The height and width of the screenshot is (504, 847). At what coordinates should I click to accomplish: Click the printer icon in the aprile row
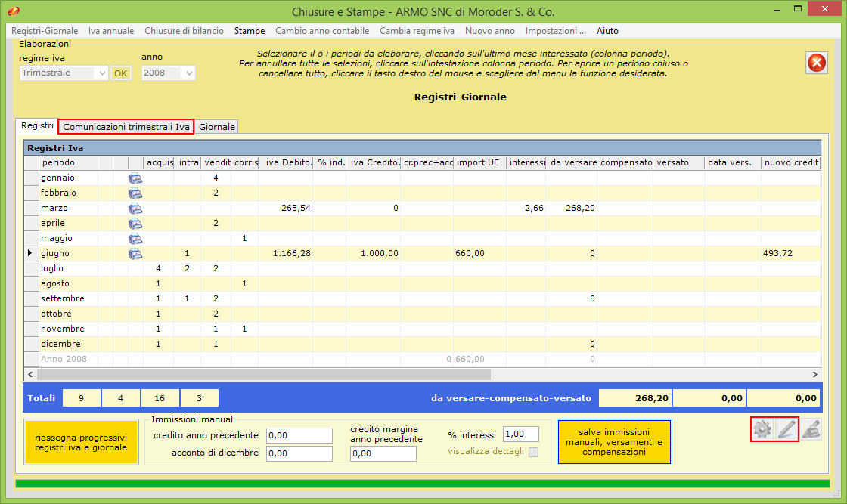(135, 224)
